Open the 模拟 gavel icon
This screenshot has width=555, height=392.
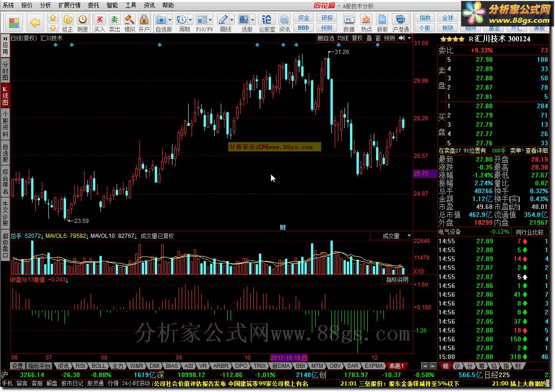click(130, 19)
